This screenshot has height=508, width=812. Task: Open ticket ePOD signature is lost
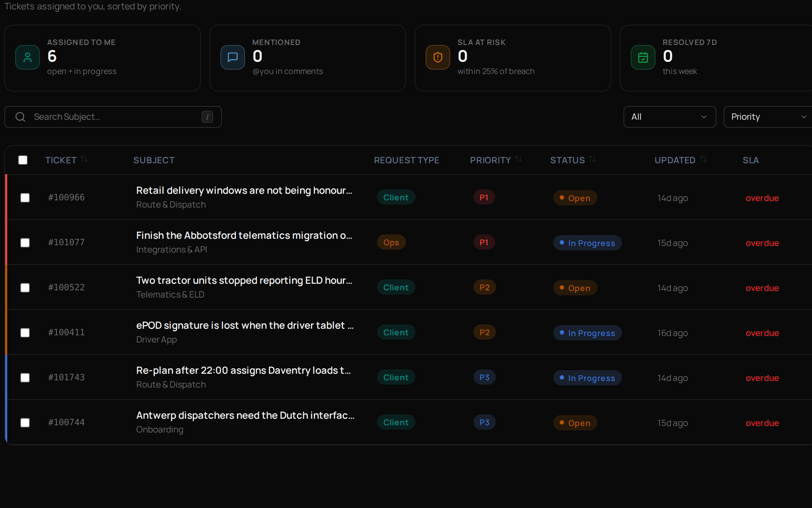click(x=245, y=325)
